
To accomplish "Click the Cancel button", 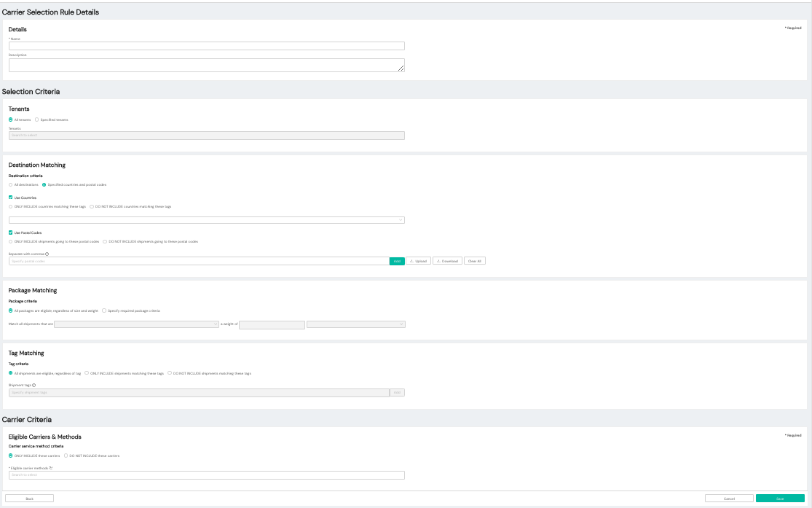I will (x=729, y=498).
